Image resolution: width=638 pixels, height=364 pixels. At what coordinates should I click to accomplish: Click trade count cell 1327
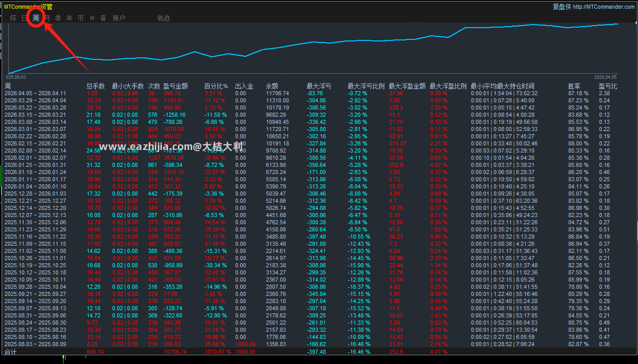click(153, 158)
